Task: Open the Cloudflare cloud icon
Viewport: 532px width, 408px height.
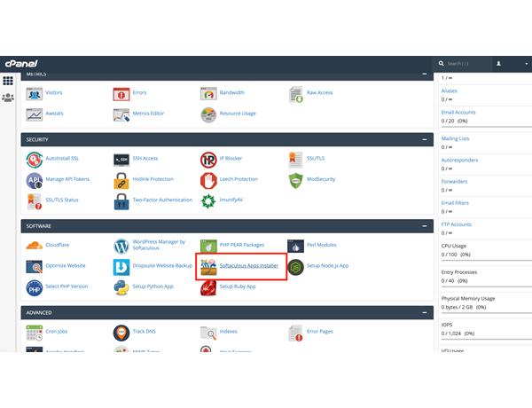Action: click(x=35, y=245)
